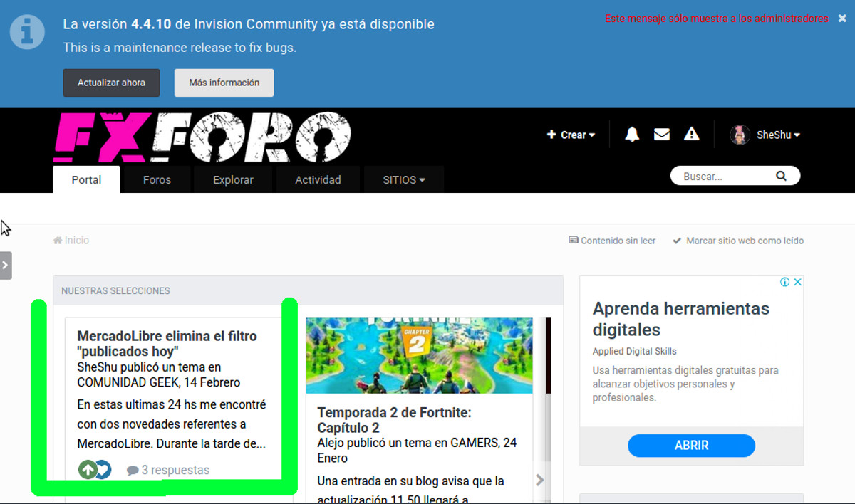Click the search magnifier icon
This screenshot has height=504, width=855.
781,175
